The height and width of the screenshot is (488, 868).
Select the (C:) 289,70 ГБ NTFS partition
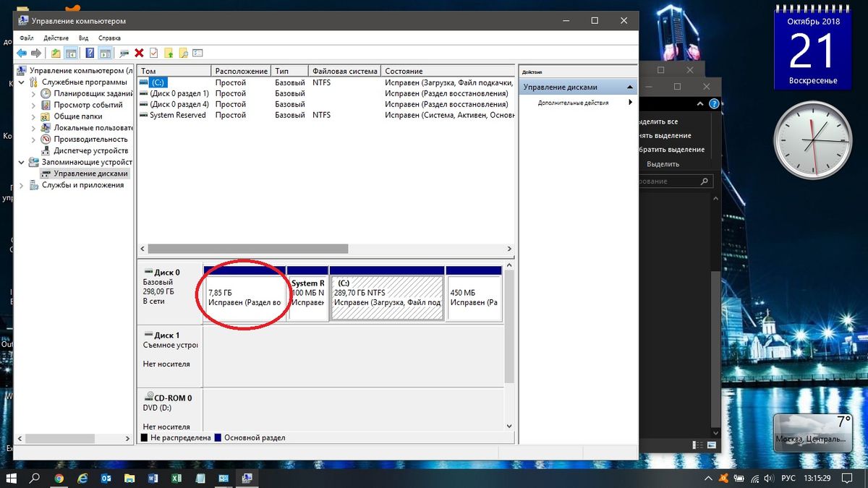(387, 298)
